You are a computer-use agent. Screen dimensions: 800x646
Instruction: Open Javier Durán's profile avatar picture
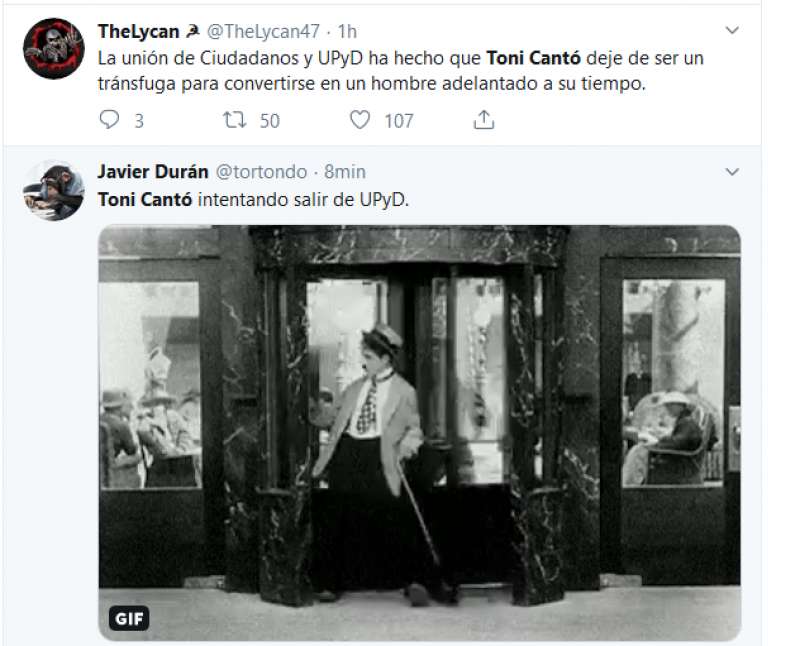click(x=54, y=190)
